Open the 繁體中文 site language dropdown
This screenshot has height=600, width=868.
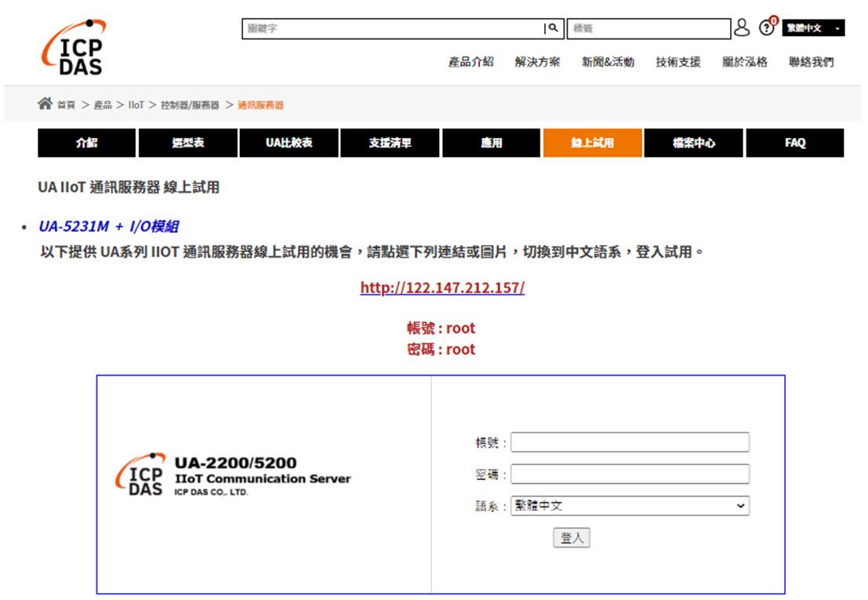pos(813,27)
